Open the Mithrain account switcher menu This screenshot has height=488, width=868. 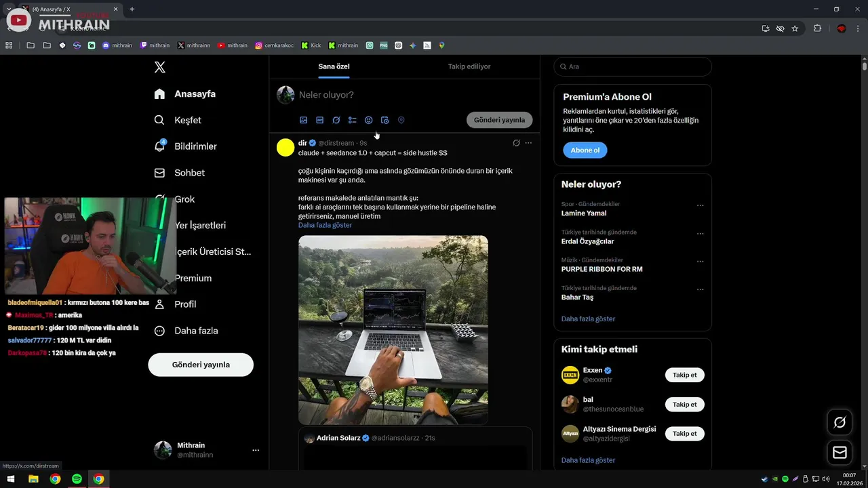(x=207, y=450)
